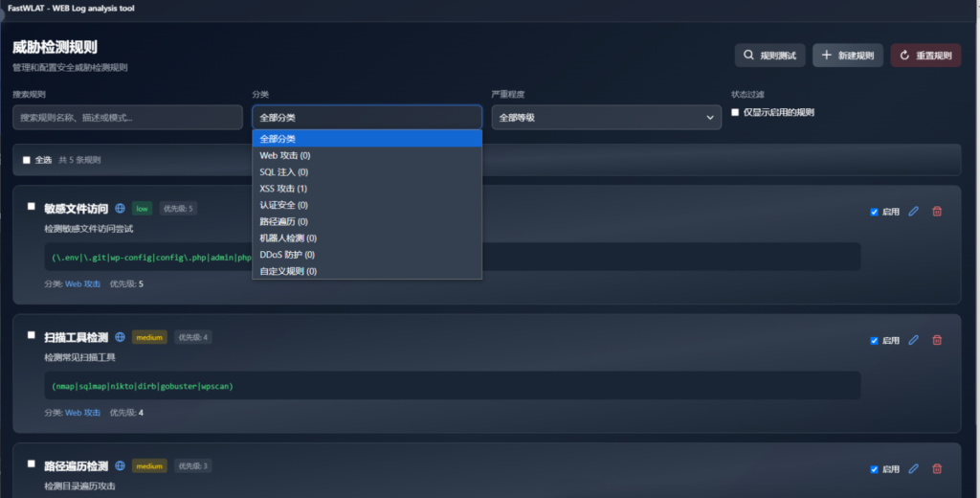Click the edit pencil icon for 扫描工具检测

pos(913,340)
